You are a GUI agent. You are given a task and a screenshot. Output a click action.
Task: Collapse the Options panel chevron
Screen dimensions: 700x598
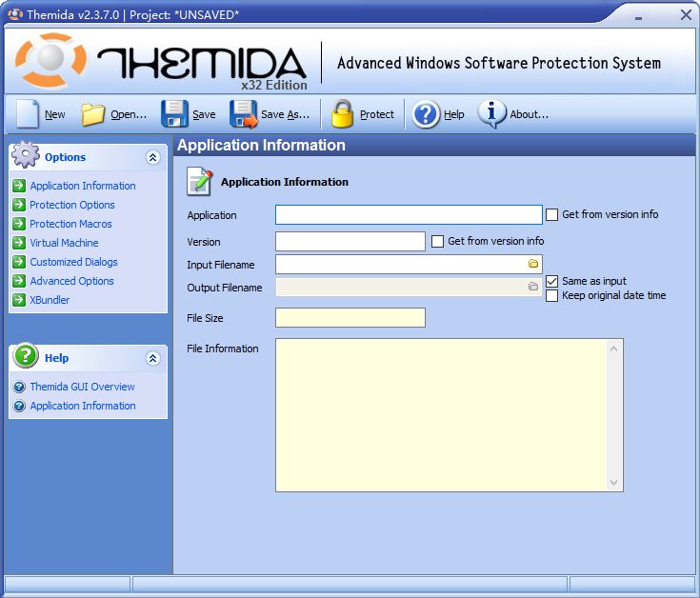(x=153, y=157)
